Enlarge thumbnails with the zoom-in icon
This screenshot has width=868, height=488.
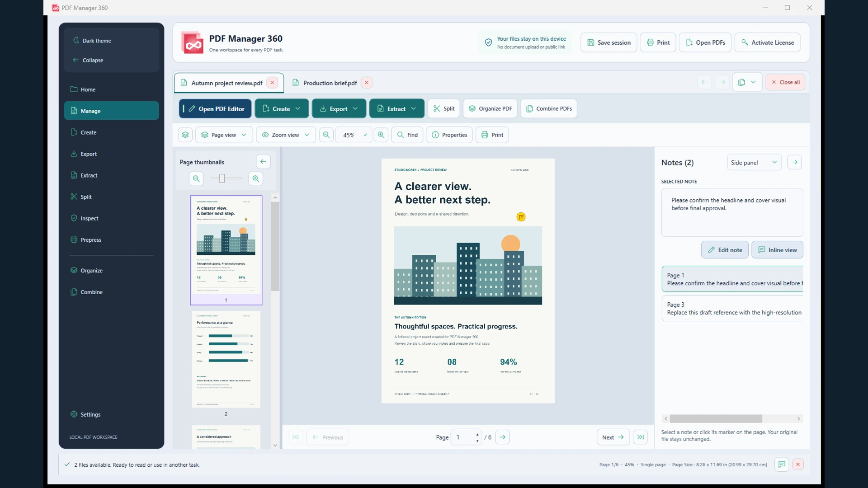click(256, 178)
